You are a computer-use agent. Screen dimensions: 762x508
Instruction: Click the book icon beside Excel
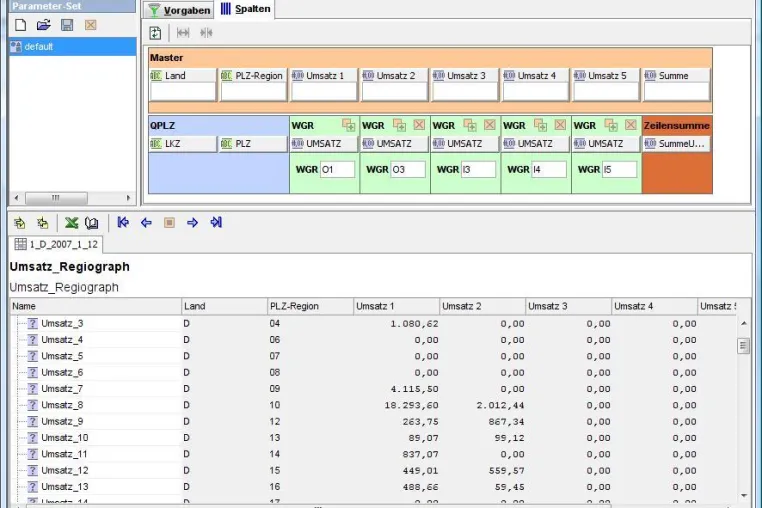[x=91, y=223]
